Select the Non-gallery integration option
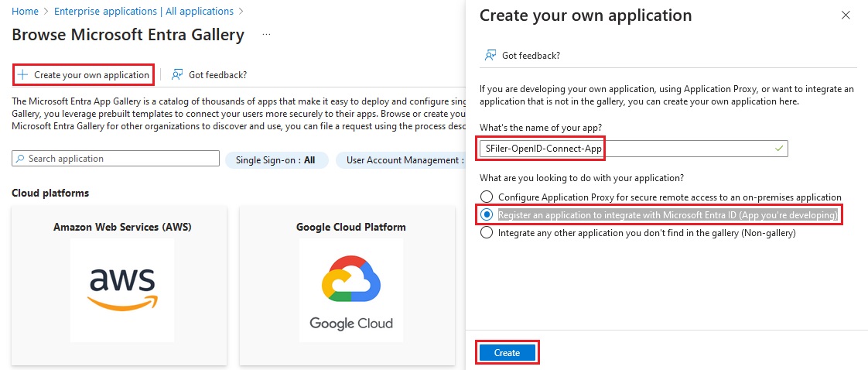The height and width of the screenshot is (370, 868). tap(637, 233)
